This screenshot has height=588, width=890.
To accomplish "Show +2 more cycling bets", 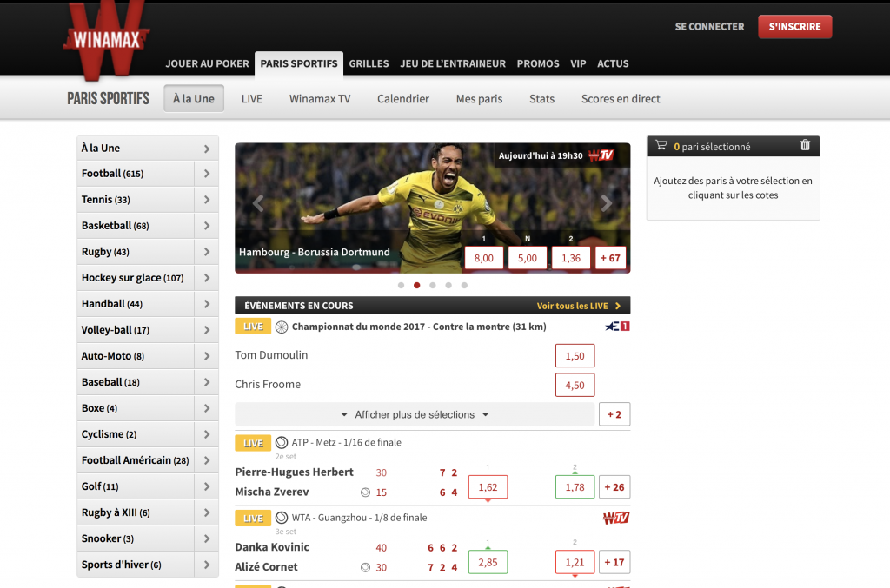I will coord(614,414).
